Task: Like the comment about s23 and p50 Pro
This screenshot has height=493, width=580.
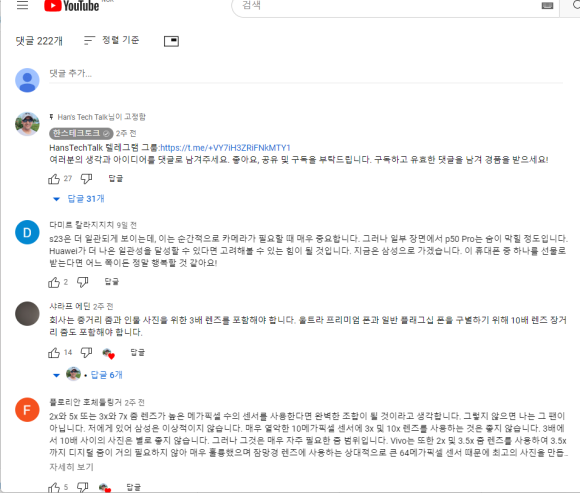Action: tap(54, 283)
